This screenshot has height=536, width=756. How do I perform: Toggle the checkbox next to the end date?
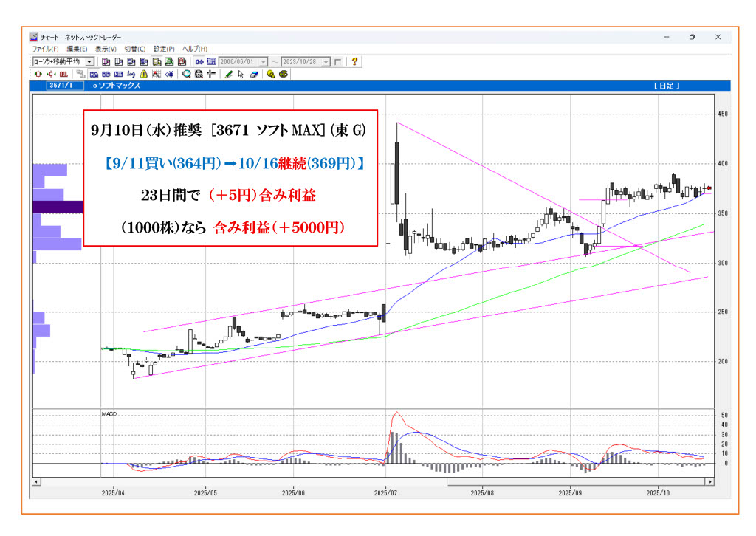tap(338, 62)
